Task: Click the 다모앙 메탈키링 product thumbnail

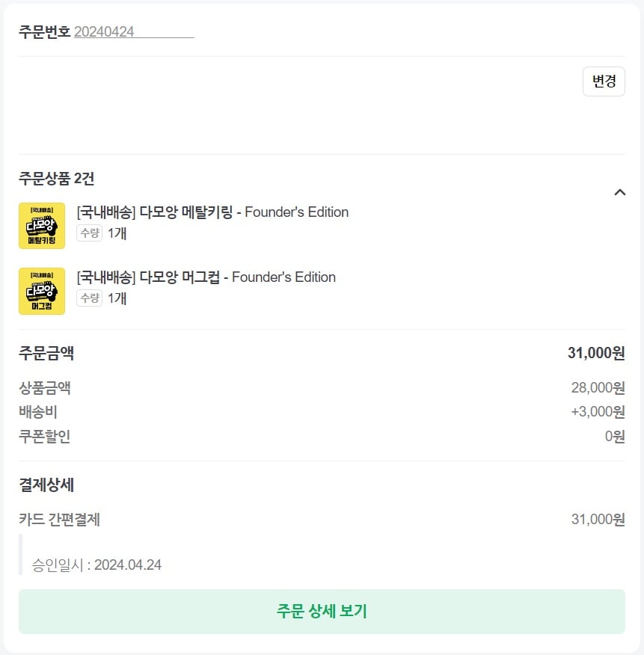Action: point(42,226)
